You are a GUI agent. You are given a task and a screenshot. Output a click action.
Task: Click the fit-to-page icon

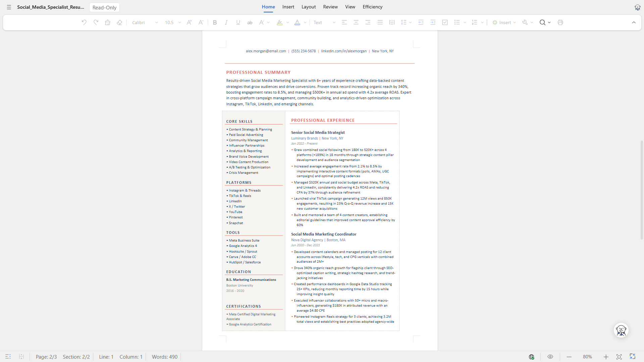pos(619,357)
